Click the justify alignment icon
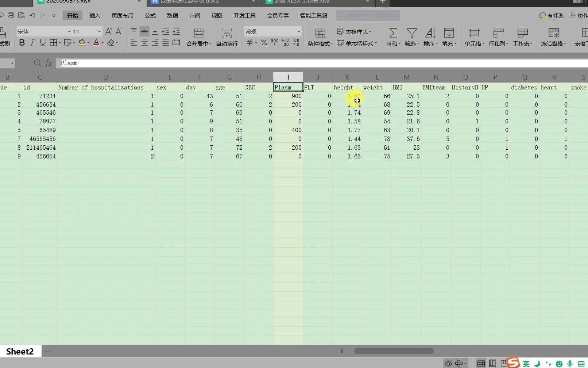 (x=166, y=43)
